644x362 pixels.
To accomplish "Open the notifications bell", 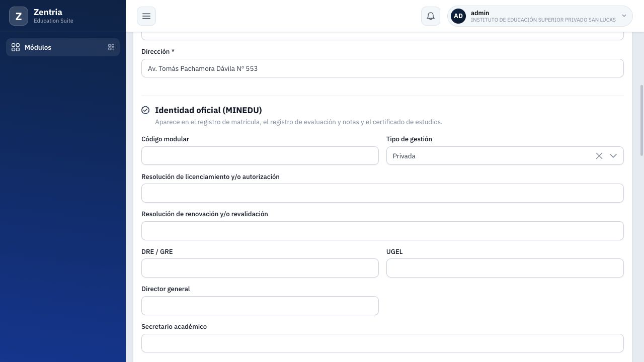I will [431, 16].
